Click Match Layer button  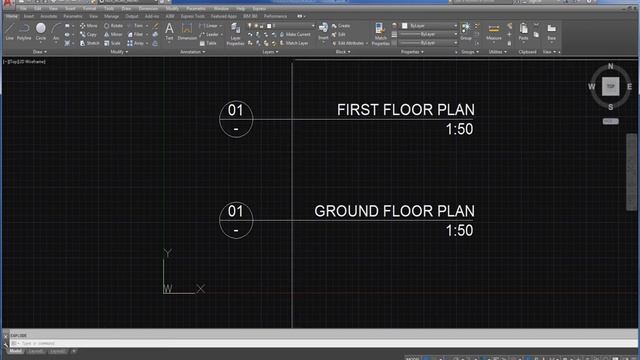coord(293,43)
